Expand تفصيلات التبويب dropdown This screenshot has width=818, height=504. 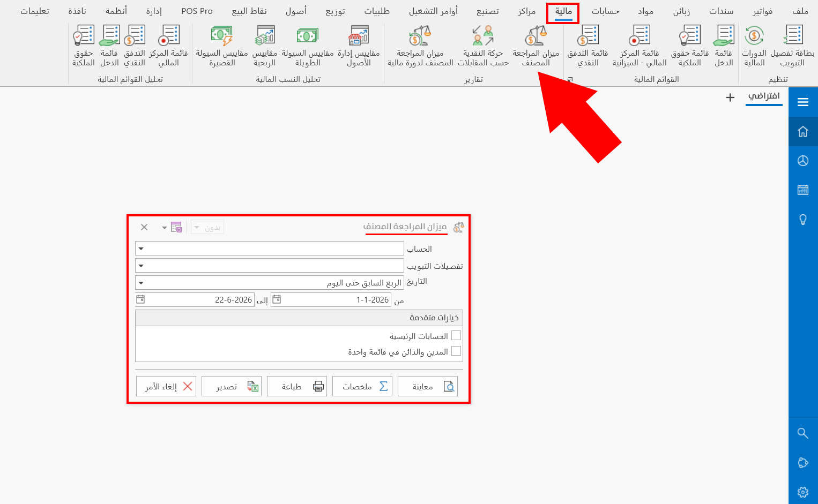click(x=141, y=266)
